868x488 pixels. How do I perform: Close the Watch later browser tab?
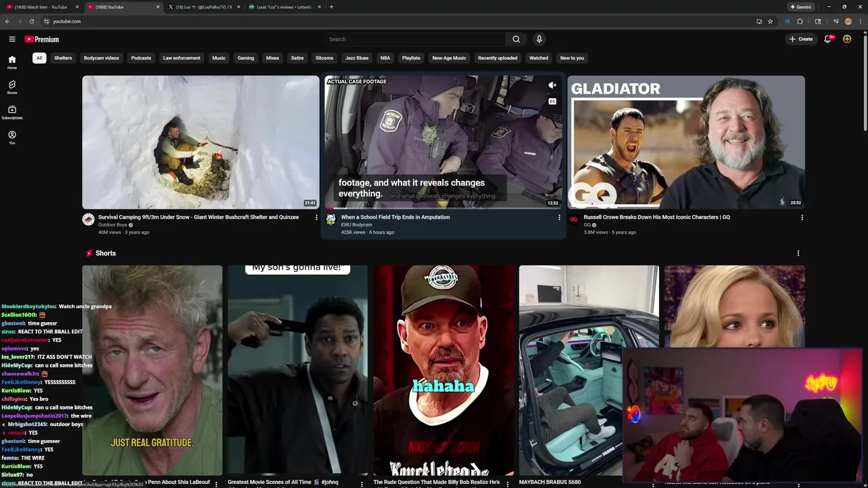[77, 7]
